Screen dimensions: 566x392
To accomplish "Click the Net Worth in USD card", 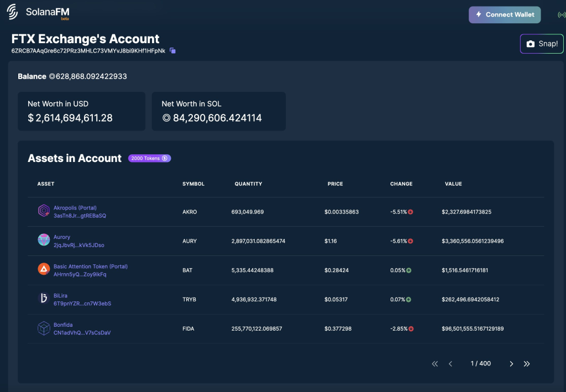I will pyautogui.click(x=82, y=111).
